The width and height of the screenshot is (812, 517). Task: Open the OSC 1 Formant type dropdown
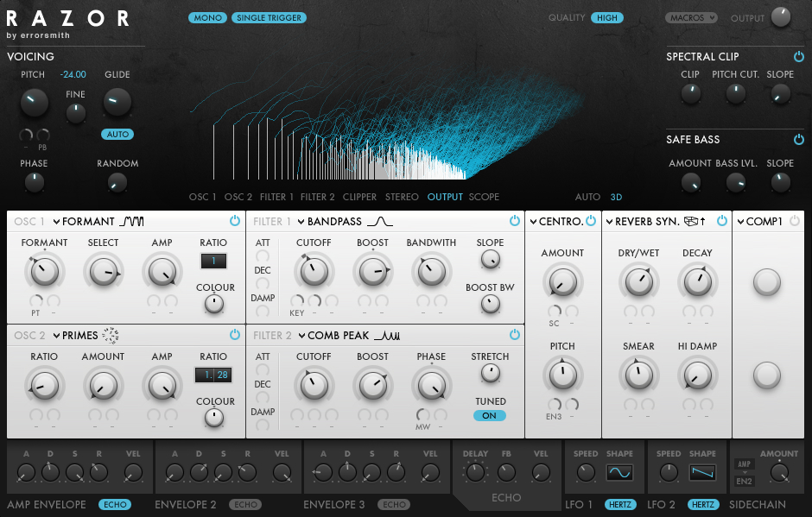click(x=56, y=222)
